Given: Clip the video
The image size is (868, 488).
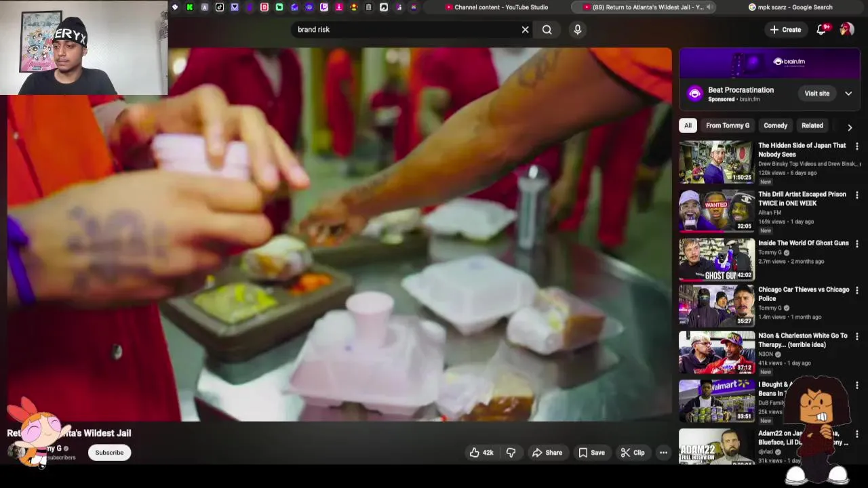Looking at the screenshot, I should [632, 453].
